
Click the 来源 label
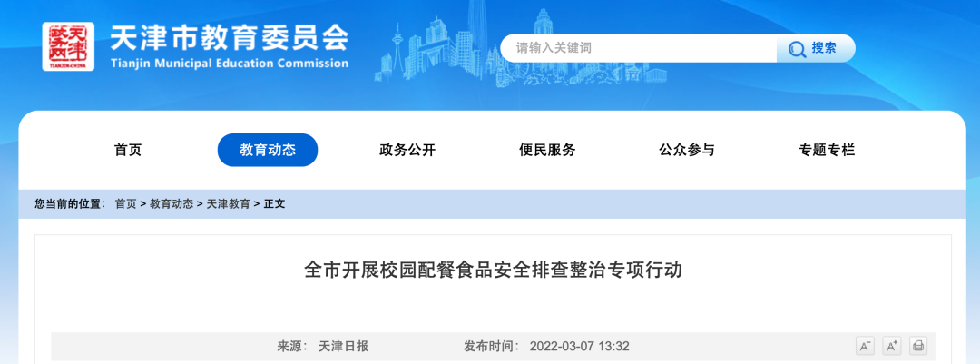(x=290, y=346)
